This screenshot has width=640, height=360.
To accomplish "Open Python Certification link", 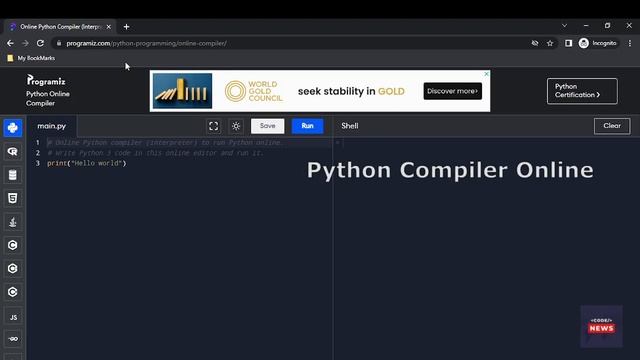I will pos(582,91).
